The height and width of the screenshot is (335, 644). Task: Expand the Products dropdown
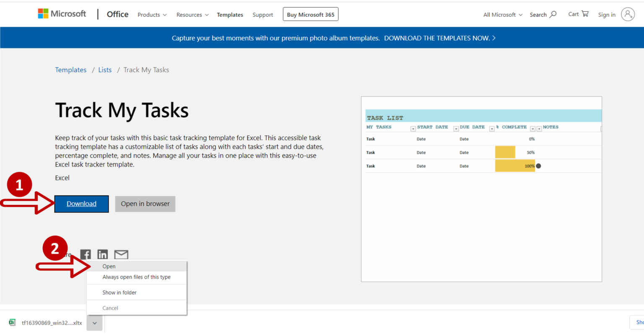coord(152,14)
